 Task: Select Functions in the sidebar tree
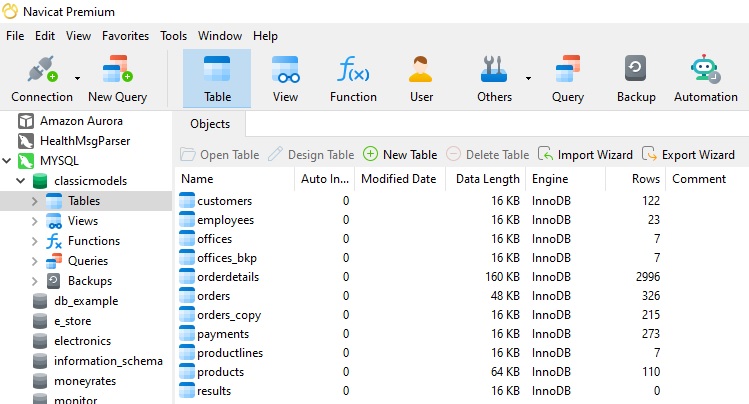[94, 241]
